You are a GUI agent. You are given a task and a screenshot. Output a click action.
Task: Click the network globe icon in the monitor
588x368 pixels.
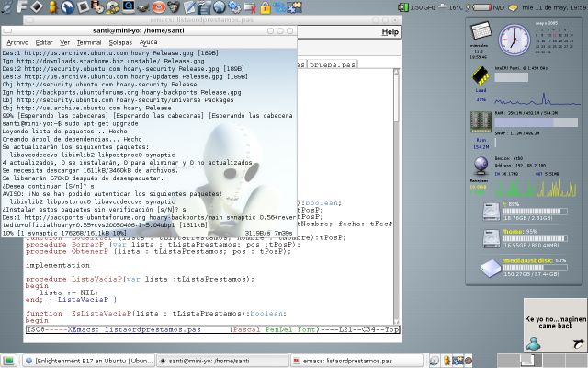pos(481,166)
